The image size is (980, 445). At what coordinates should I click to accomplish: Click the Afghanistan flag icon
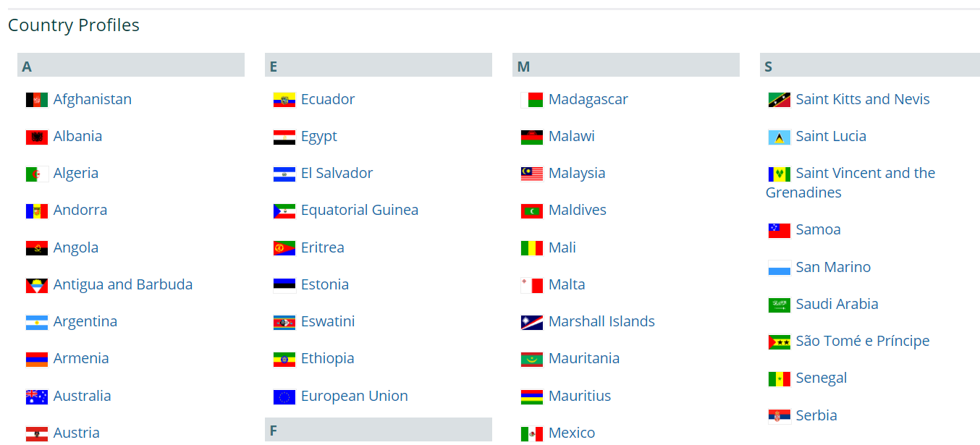37,100
